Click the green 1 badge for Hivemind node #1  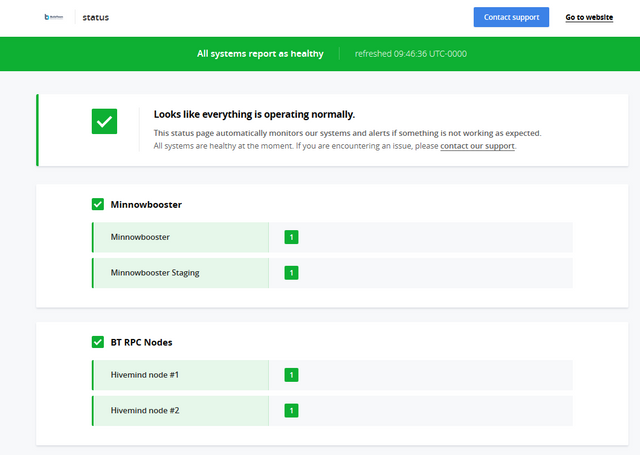[291, 375]
